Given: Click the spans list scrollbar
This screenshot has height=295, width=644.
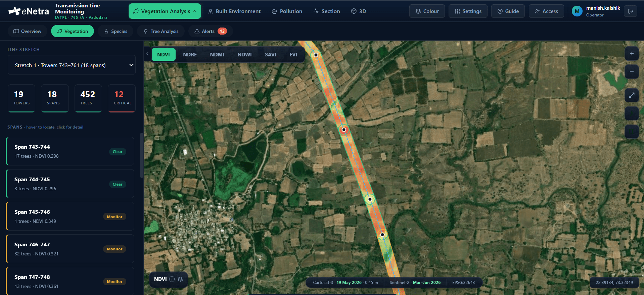Looking at the screenshot, I should 142,155.
